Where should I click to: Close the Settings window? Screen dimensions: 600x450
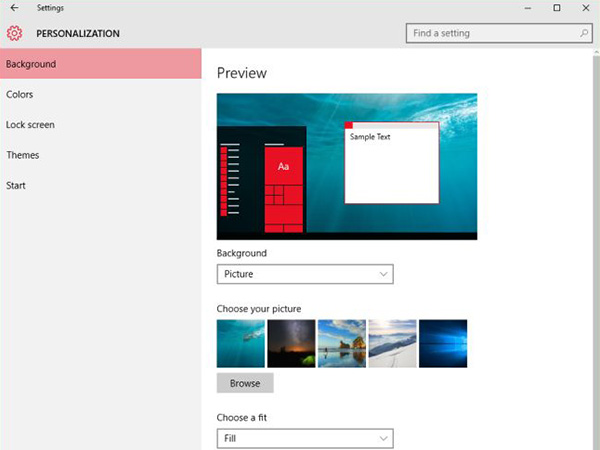coord(585,8)
